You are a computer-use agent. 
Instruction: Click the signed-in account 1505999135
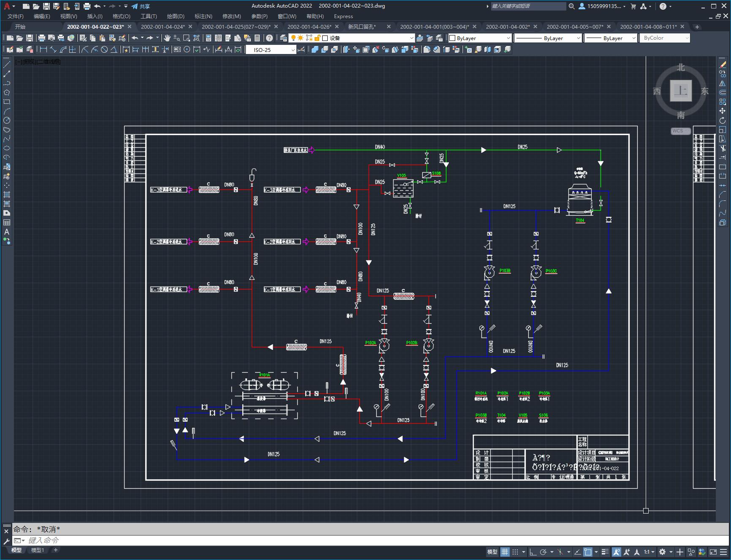(x=602, y=6)
